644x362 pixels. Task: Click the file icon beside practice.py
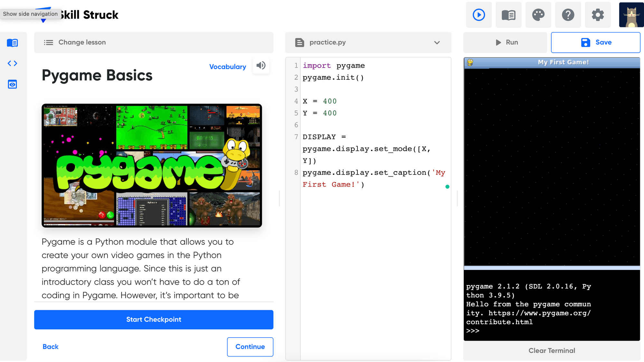click(299, 42)
